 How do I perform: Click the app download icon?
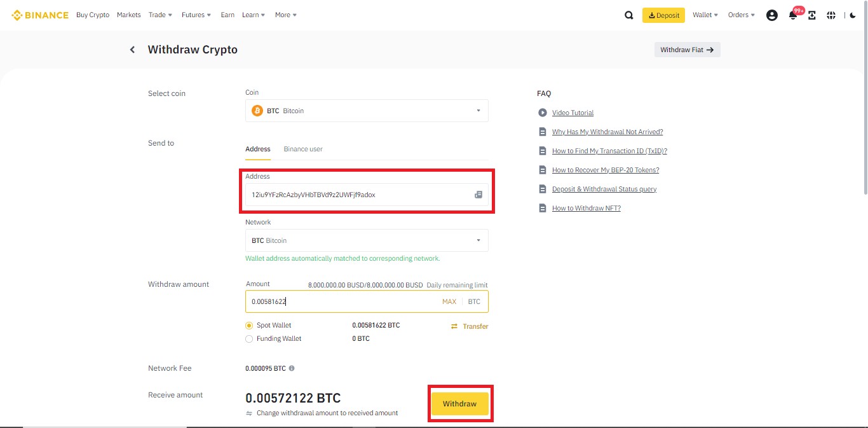tap(812, 15)
